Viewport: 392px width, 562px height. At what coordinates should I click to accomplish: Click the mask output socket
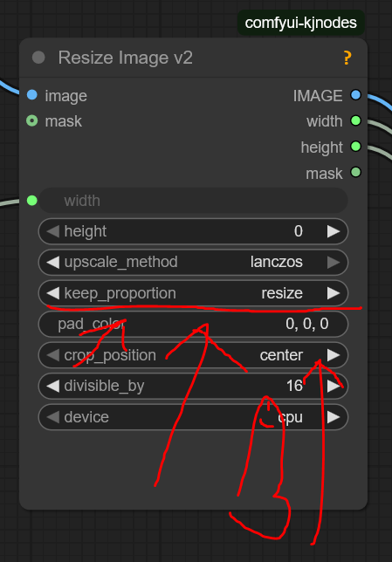click(x=355, y=173)
